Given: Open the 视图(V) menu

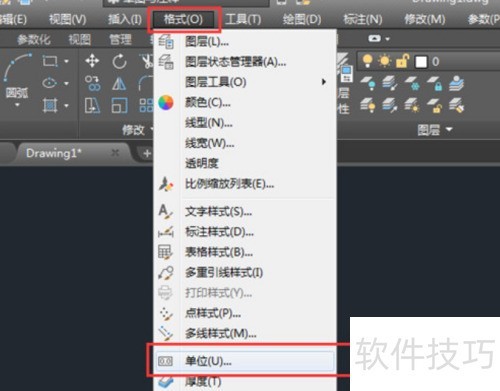Looking at the screenshot, I should coord(68,20).
